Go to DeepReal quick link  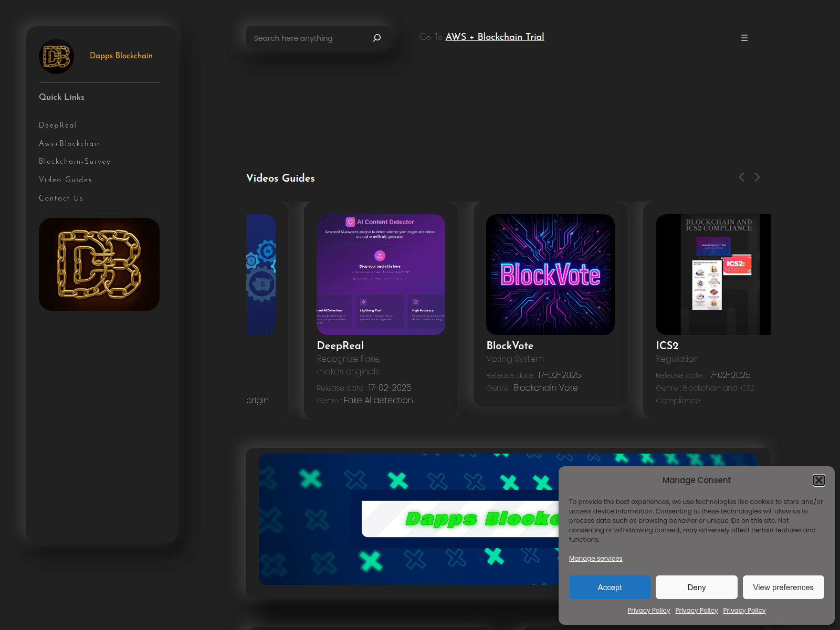click(x=58, y=125)
